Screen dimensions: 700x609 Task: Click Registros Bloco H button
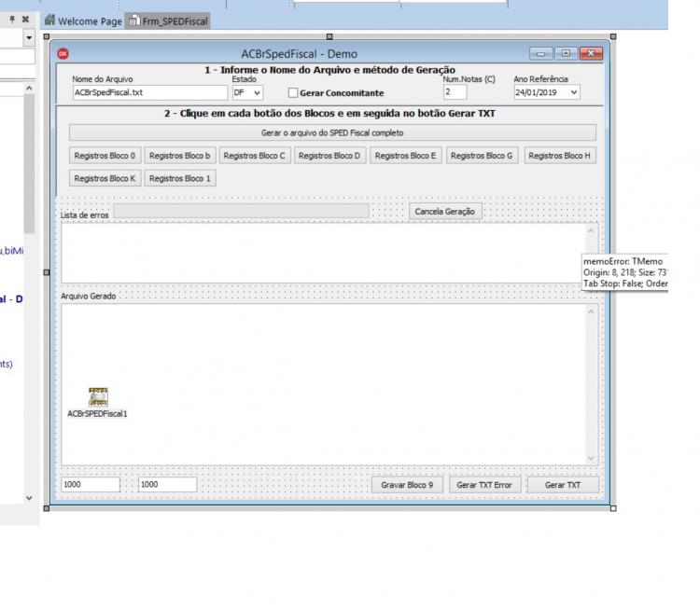point(560,156)
